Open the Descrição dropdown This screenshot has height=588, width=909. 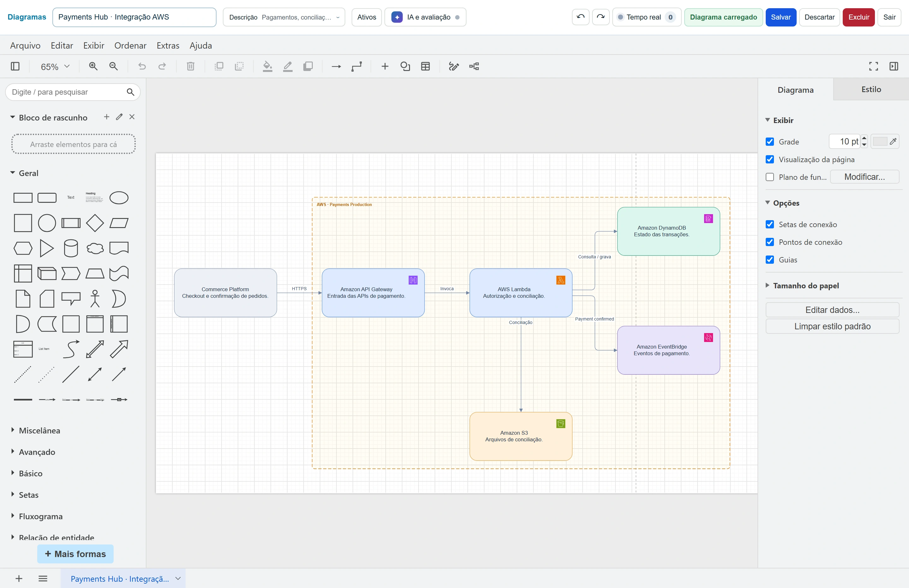(284, 17)
